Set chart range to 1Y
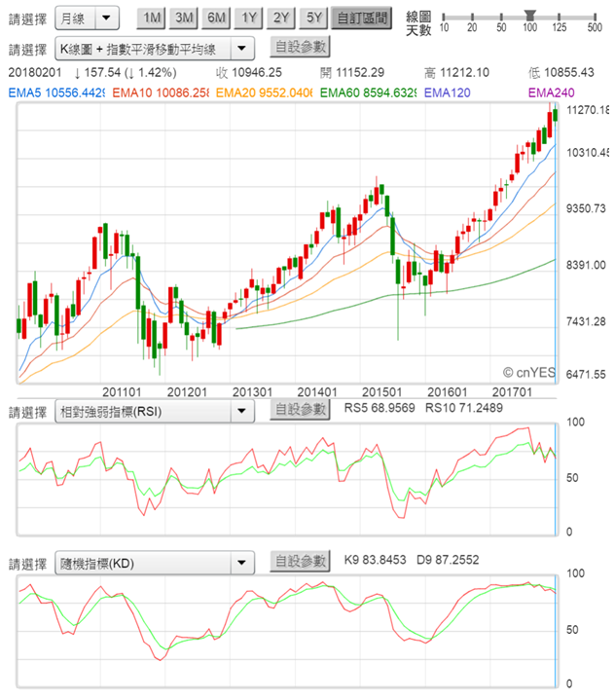The height and width of the screenshot is (700, 615). point(249,18)
